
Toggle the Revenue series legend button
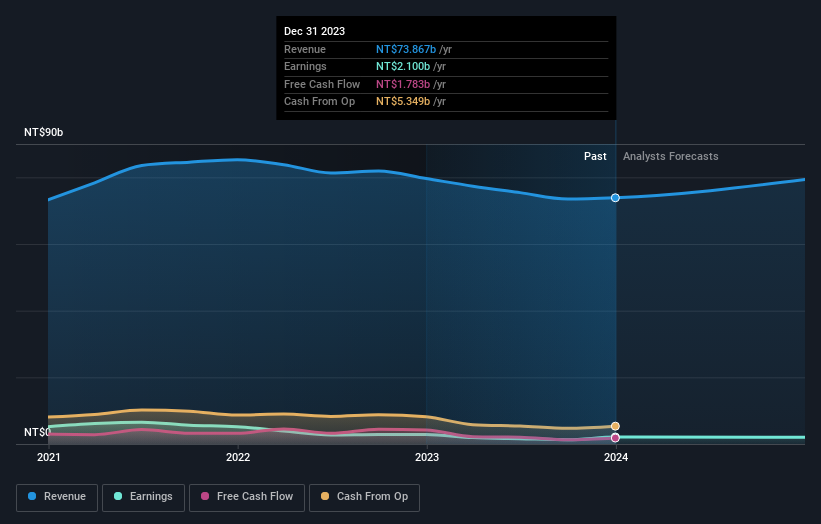pyautogui.click(x=57, y=497)
